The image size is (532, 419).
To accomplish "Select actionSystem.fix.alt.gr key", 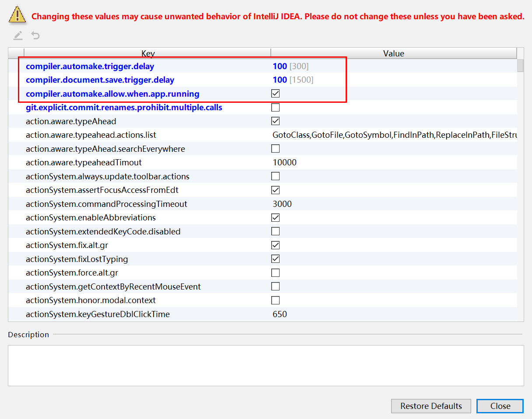I will click(67, 245).
